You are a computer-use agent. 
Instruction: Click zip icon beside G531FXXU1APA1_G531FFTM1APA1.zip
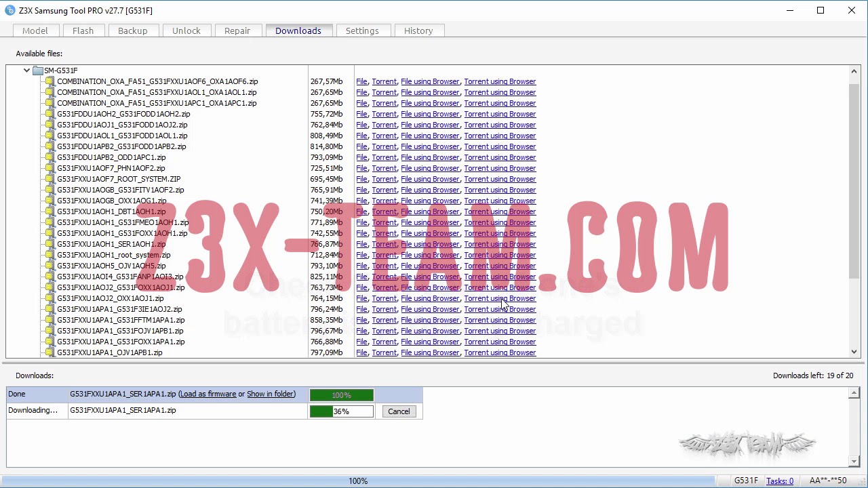(50, 320)
